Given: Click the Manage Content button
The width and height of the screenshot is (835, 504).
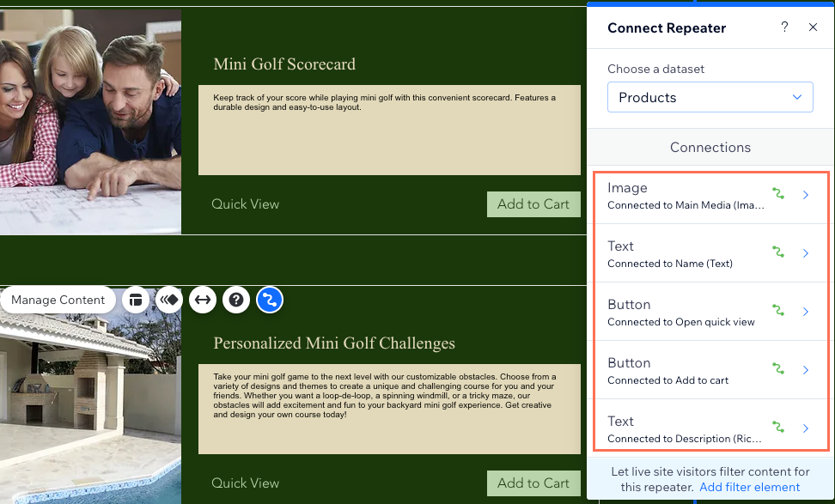Looking at the screenshot, I should point(58,300).
